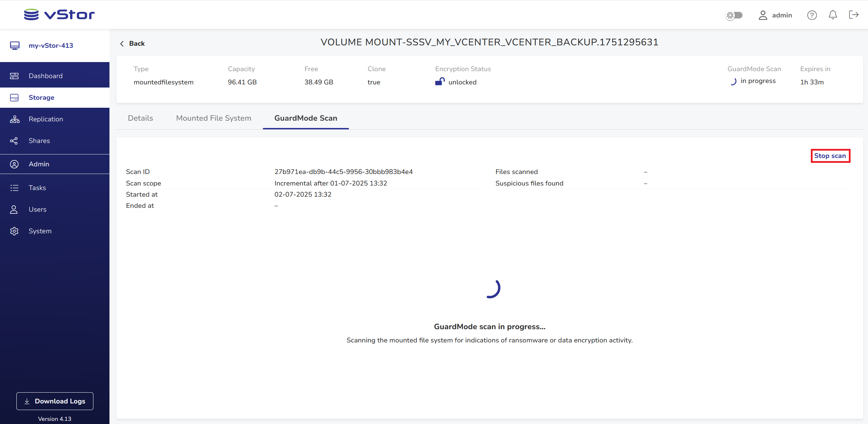Toggle the dark mode theme switch

click(x=734, y=15)
